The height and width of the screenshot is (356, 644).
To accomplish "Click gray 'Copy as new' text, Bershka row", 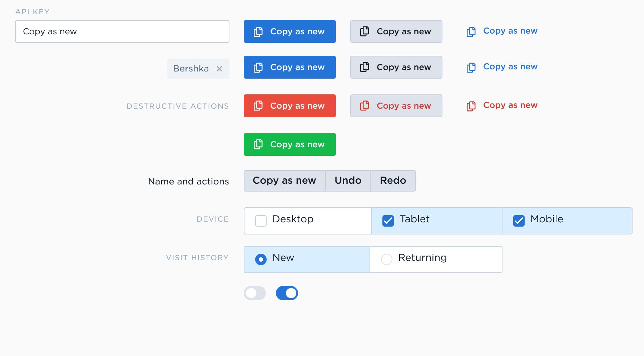I will pos(404,67).
